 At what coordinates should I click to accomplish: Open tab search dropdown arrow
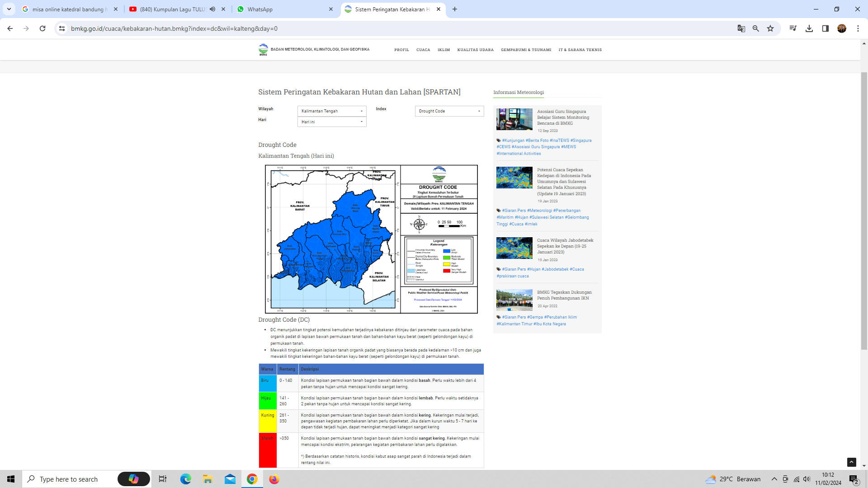[9, 9]
